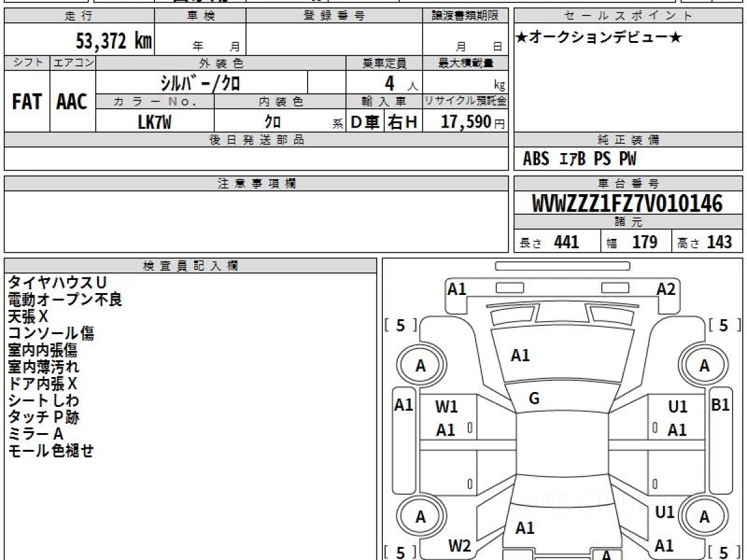Click the A2 damage mark on diagram

click(x=666, y=289)
